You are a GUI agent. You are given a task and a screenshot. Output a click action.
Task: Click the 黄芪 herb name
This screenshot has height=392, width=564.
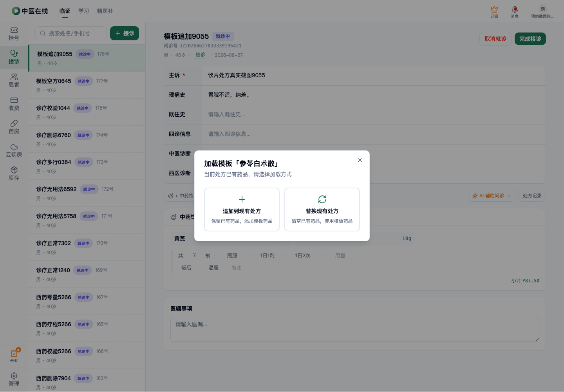tap(180, 238)
